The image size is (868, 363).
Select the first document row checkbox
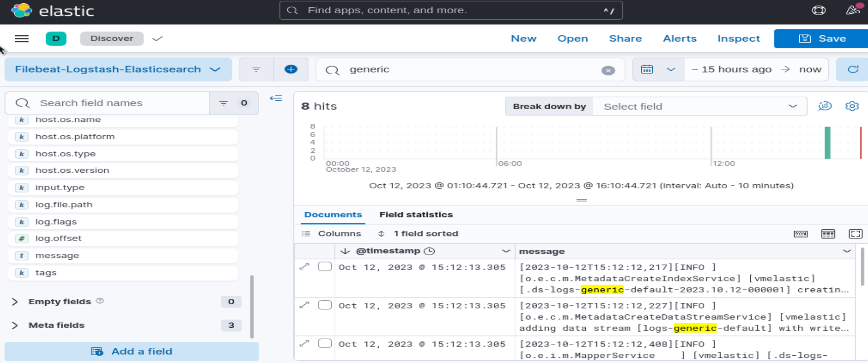[x=325, y=267]
